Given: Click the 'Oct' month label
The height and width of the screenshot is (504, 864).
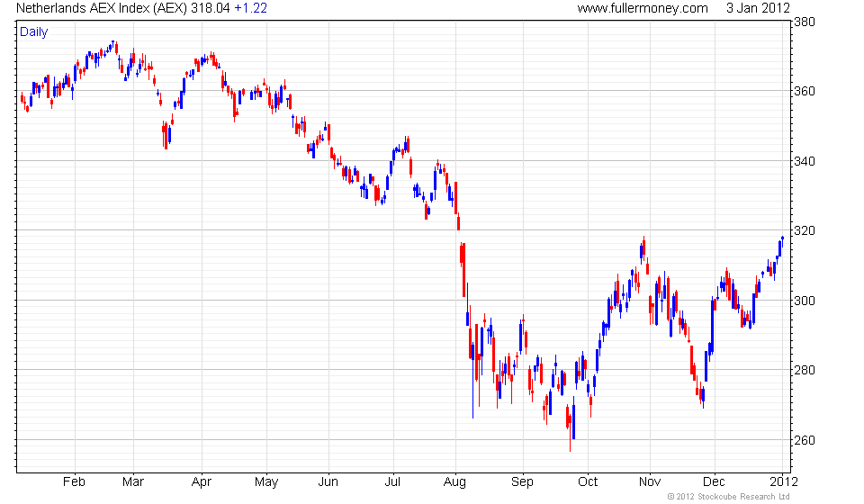Looking at the screenshot, I should 588,482.
